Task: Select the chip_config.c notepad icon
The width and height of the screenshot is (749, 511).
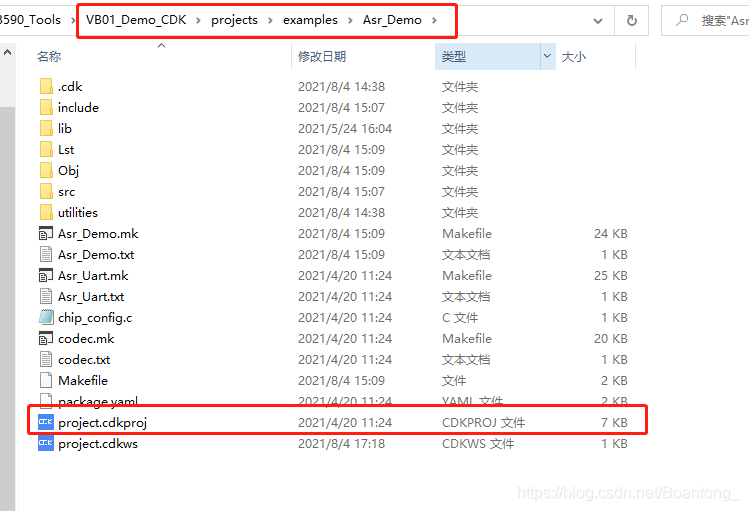Action: click(x=46, y=318)
